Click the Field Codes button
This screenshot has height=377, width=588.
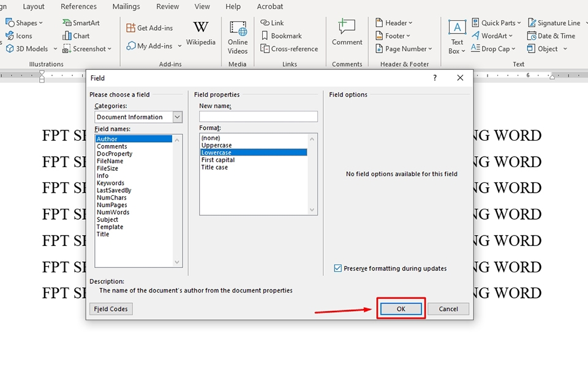(111, 309)
